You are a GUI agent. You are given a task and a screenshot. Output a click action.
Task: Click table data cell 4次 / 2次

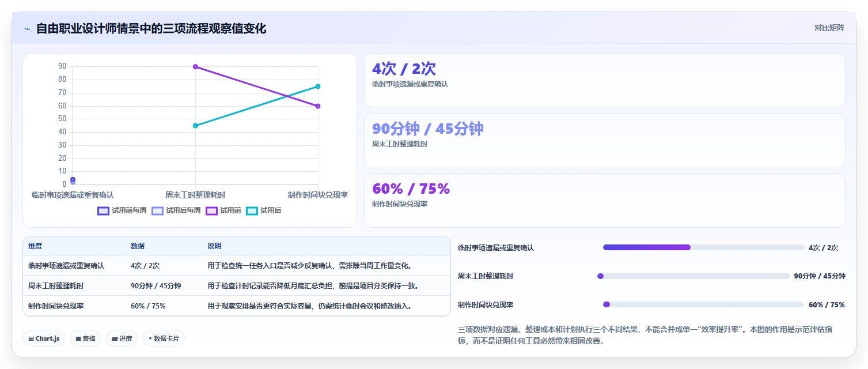[x=145, y=266]
